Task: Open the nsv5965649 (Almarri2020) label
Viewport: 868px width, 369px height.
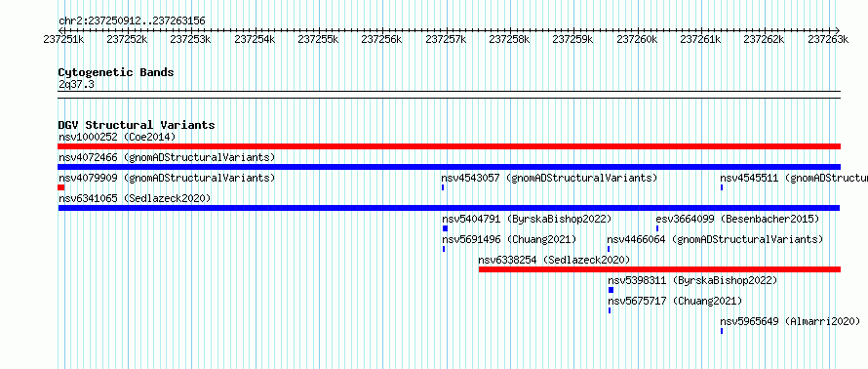Action: 790,321
